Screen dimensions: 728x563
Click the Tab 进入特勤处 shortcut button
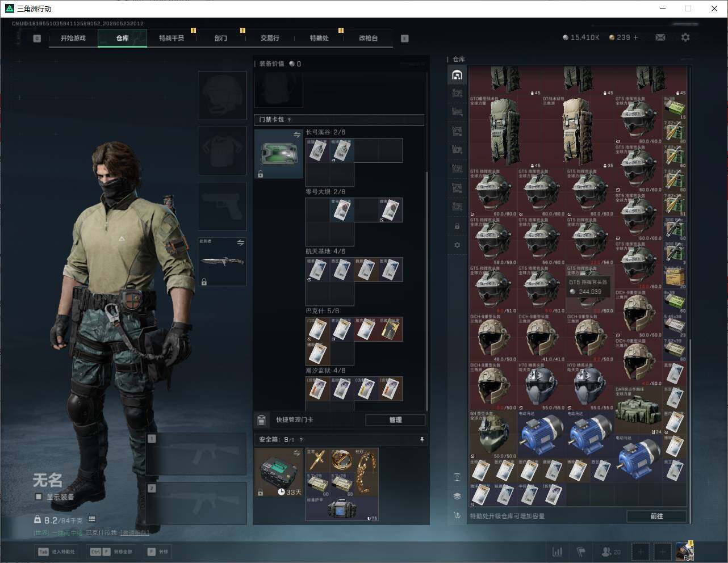57,552
